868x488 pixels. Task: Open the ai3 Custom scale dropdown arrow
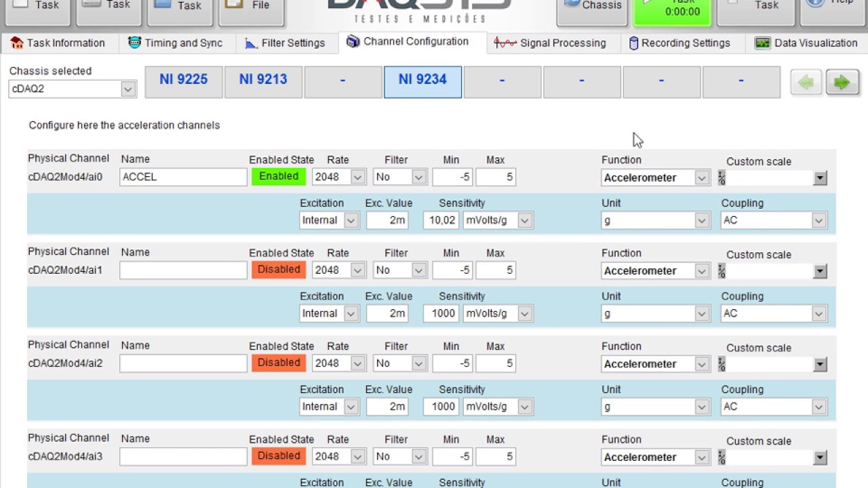click(820, 457)
